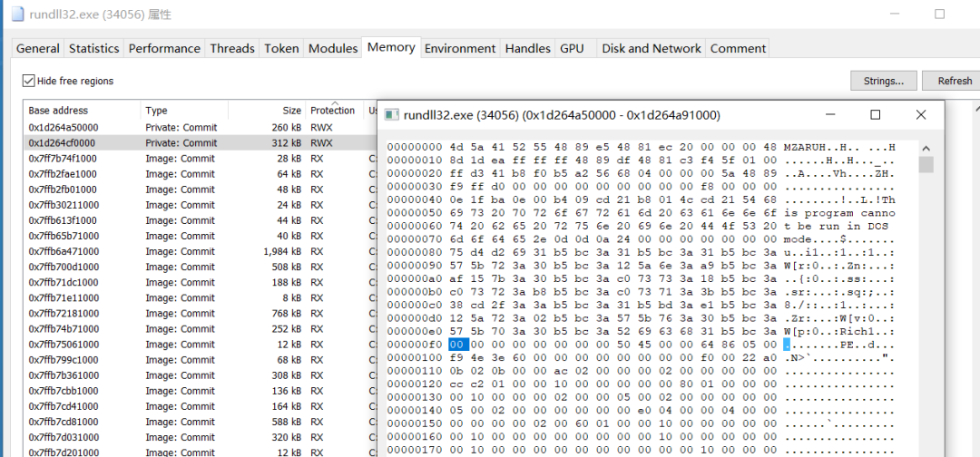Click the highlighted 00 byte at offset 000000f0
The height and width of the screenshot is (457, 980).
pos(458,344)
